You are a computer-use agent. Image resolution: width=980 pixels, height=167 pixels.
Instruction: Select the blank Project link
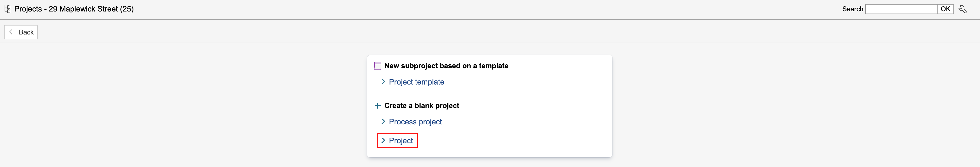coord(401,141)
